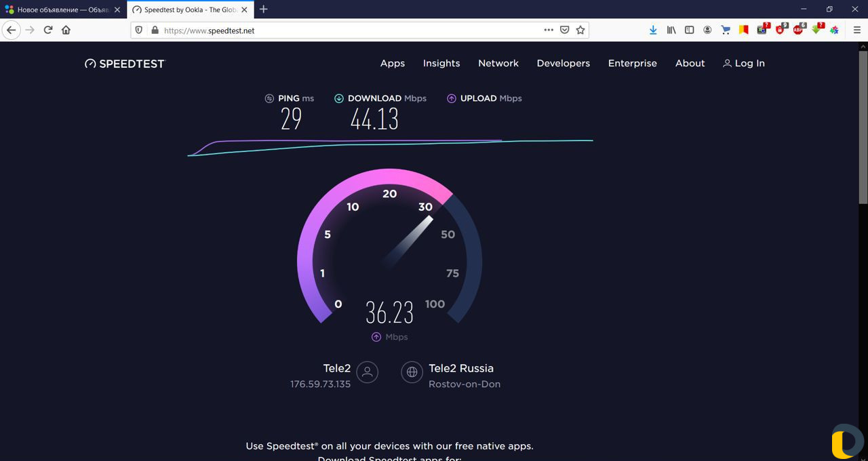868x461 pixels.
Task: Click the Tele2 user profile icon
Action: 367,372
